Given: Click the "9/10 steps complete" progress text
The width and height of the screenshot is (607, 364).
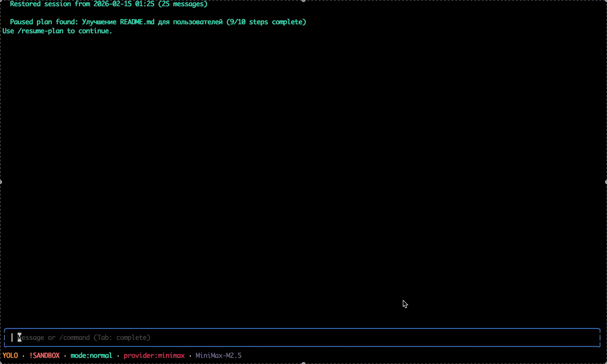Looking at the screenshot, I should [x=266, y=22].
